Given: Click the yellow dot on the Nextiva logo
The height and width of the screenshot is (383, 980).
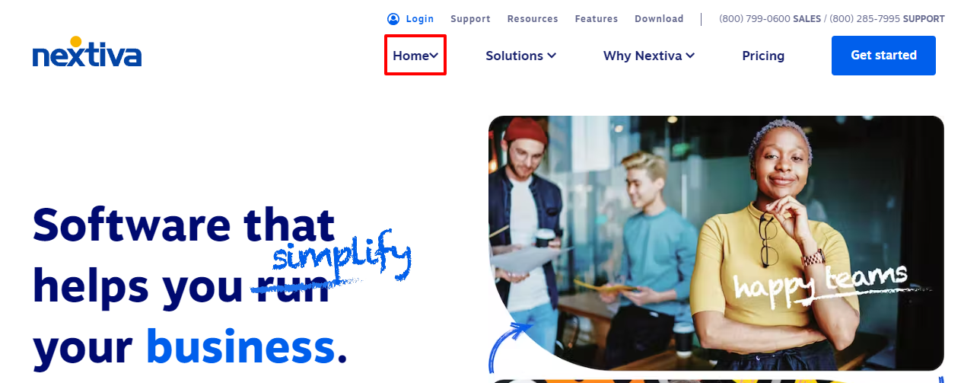Looking at the screenshot, I should pos(75,41).
